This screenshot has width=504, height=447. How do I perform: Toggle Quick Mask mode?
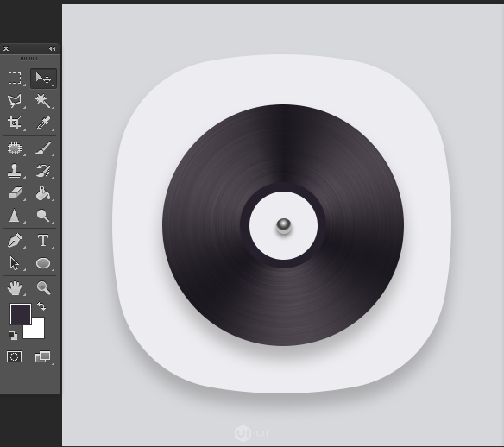click(x=15, y=356)
